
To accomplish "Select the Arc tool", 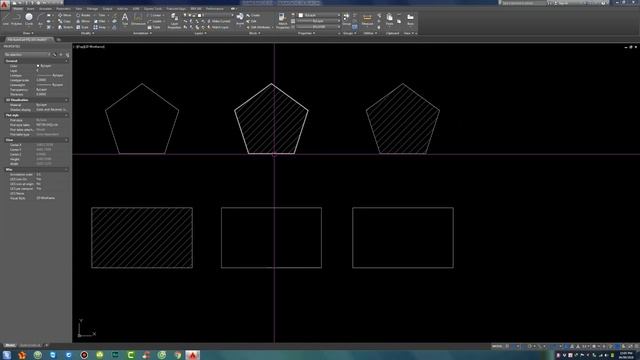I will click(x=40, y=19).
